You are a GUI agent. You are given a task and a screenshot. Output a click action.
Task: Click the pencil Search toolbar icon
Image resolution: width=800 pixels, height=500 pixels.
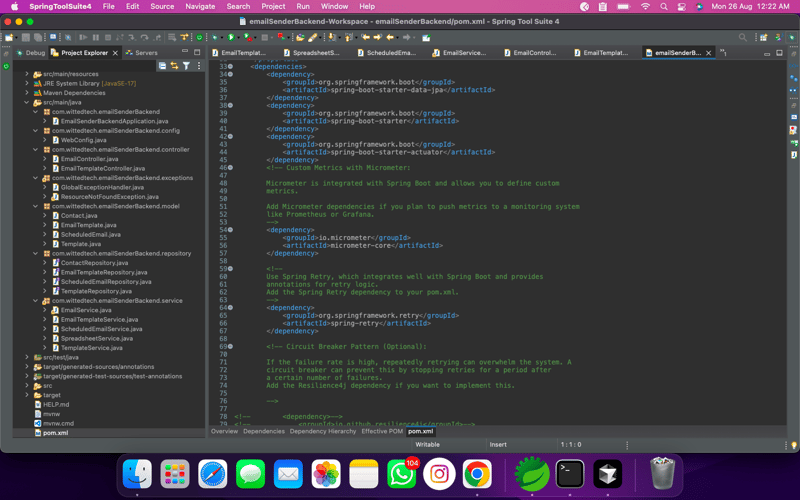(x=312, y=37)
